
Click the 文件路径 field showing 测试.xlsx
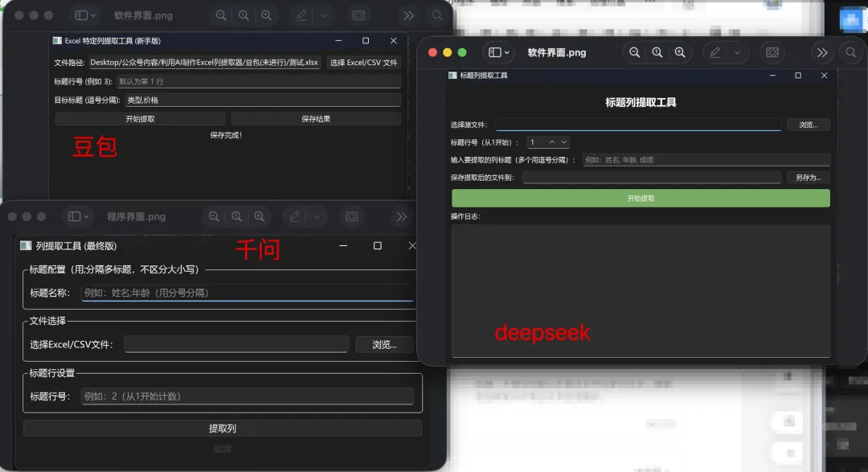204,63
